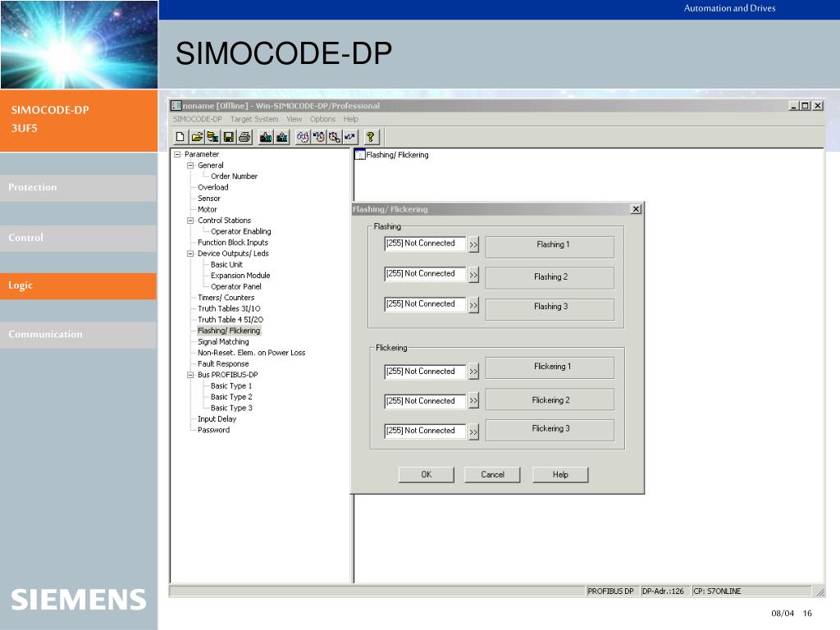
Task: Select Overload in the parameter tree
Action: (212, 188)
